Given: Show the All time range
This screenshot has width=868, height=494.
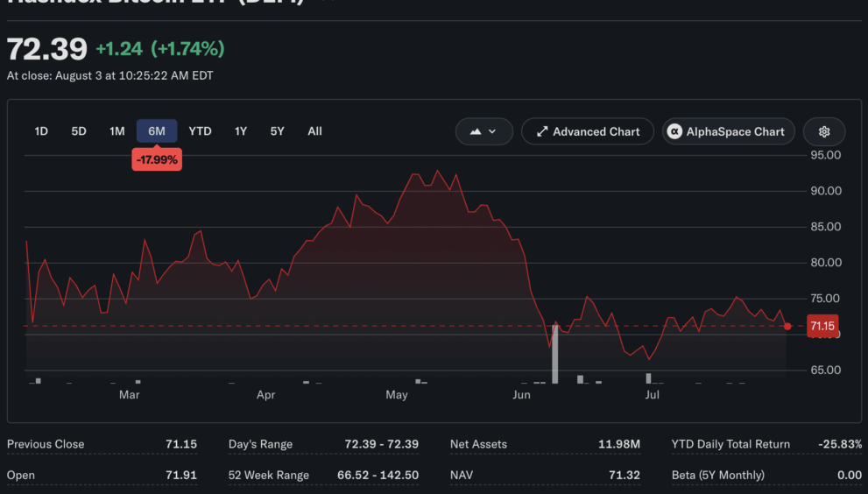Looking at the screenshot, I should [x=314, y=131].
